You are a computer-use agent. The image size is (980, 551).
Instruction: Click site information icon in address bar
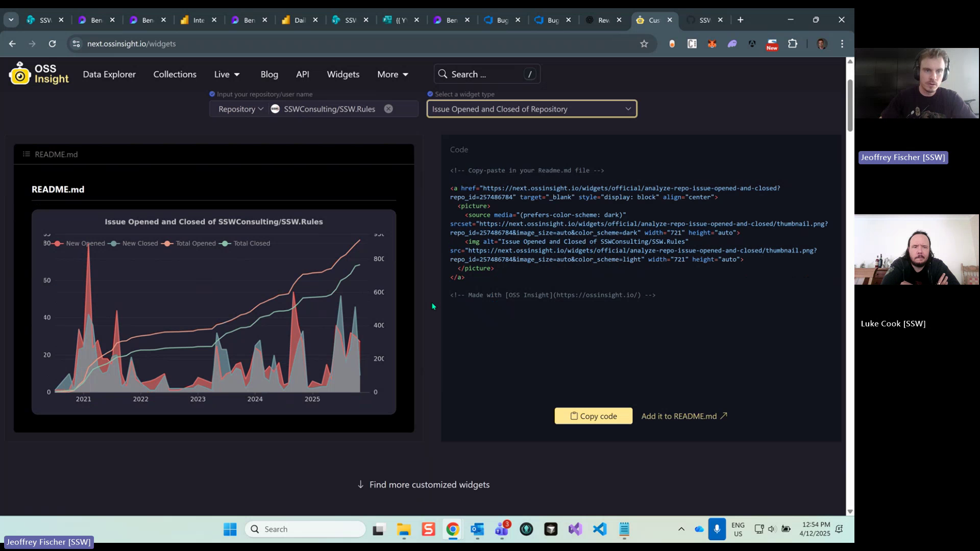pyautogui.click(x=76, y=44)
